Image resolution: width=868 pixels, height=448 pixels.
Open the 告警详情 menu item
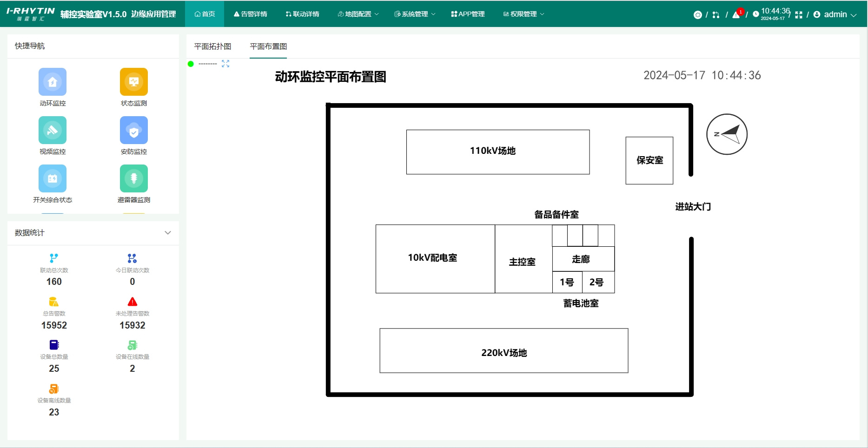coord(252,14)
